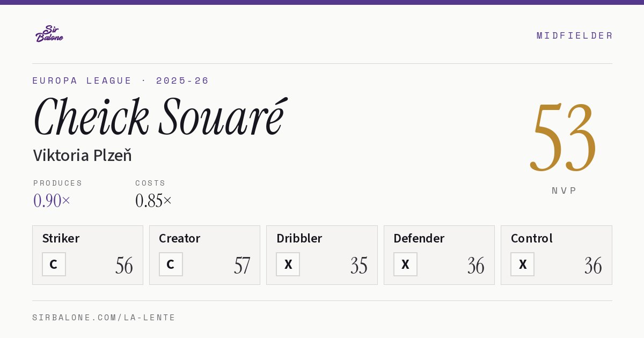
Task: Click the MIDFIELDER position label
Action: coord(575,35)
